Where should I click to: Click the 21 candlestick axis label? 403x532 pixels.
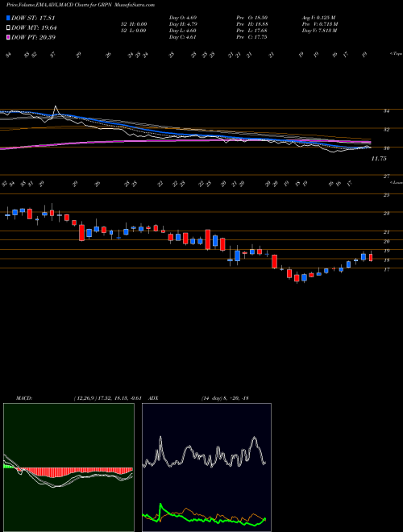pos(387,232)
